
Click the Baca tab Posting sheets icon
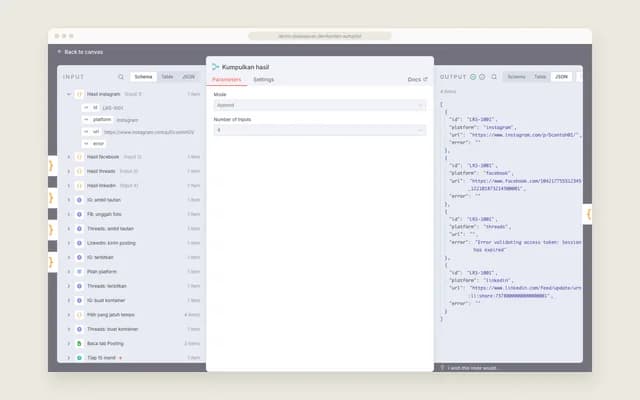click(79, 344)
